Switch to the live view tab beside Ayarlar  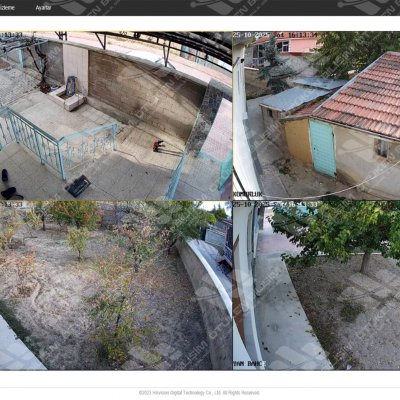(x=7, y=8)
